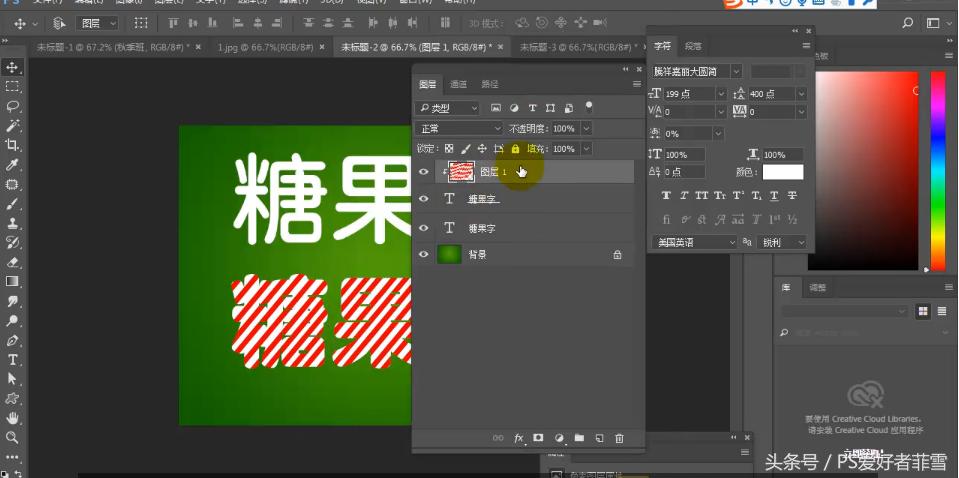Apply faux bold in Character panel

point(666,196)
